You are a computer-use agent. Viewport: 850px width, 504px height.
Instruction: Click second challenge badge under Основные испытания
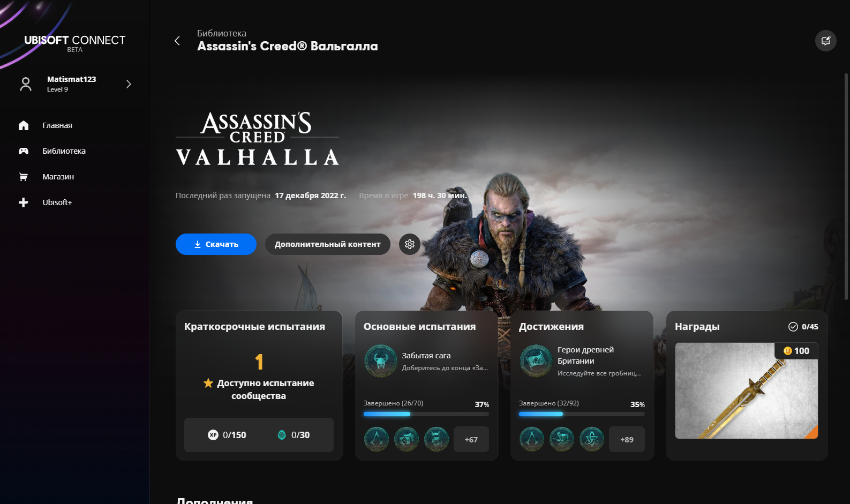point(407,439)
